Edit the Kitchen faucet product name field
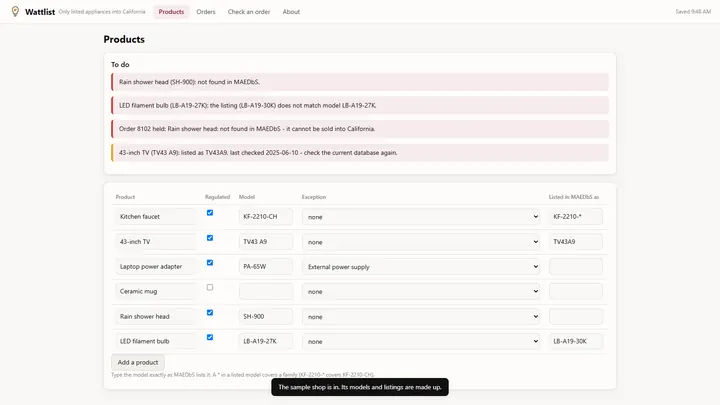The image size is (720, 405). [156, 217]
